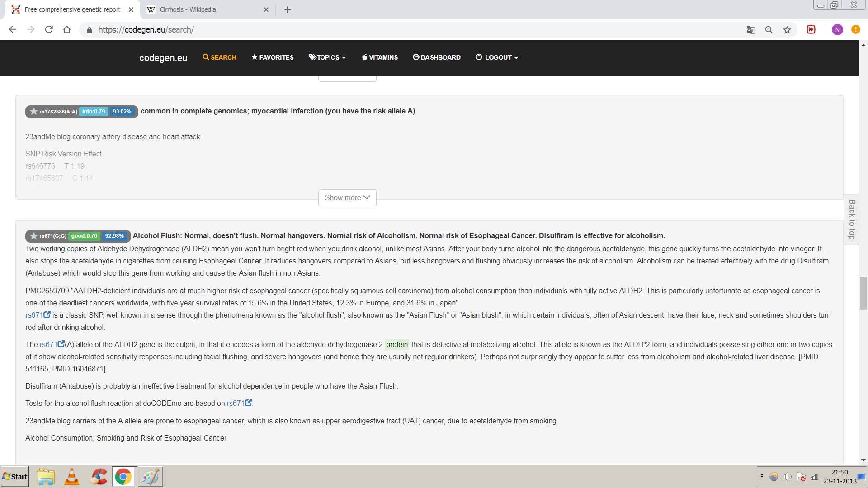Click the 'rs646776 T 1.19' row
This screenshot has width=868, height=488.
(55, 166)
